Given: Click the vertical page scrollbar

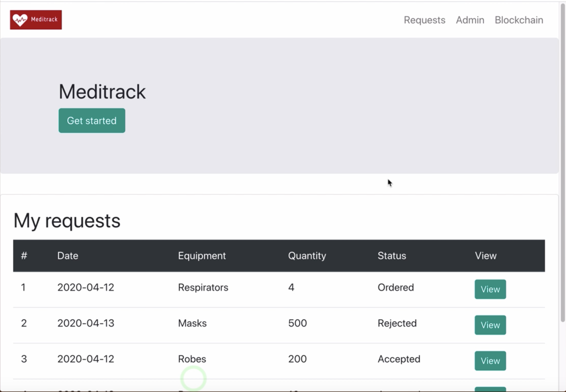Looking at the screenshot, I should click(562, 162).
